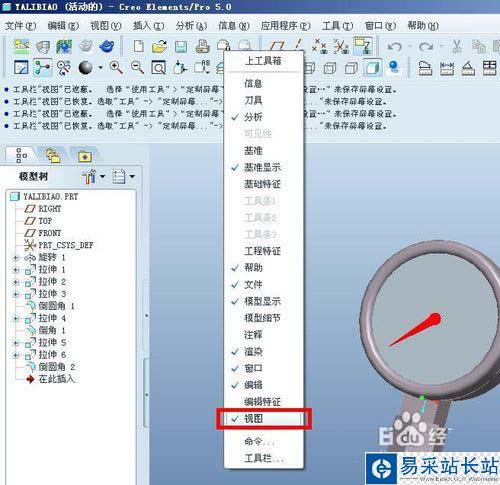Enable the 工程特征 toolbar entry

[264, 251]
